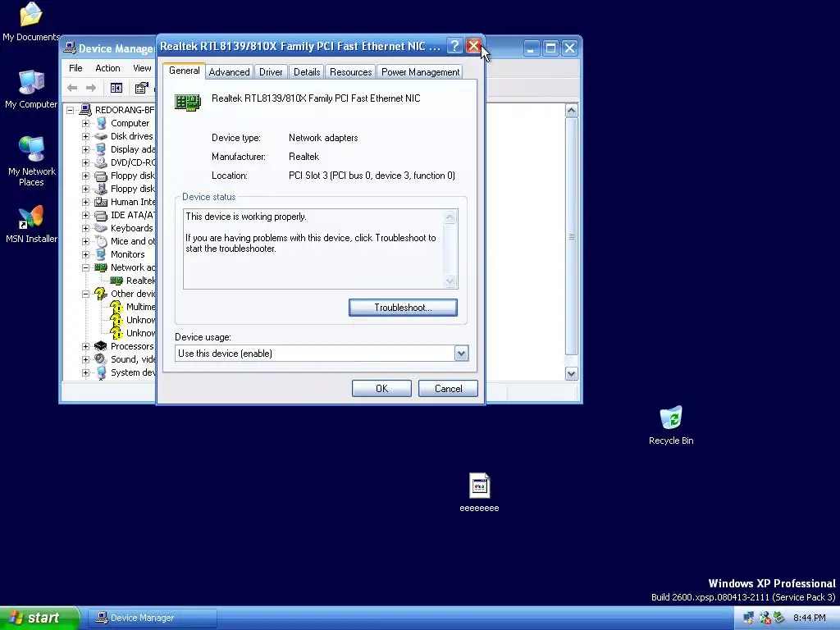
Task: Open the Advanced tab
Action: click(x=229, y=72)
